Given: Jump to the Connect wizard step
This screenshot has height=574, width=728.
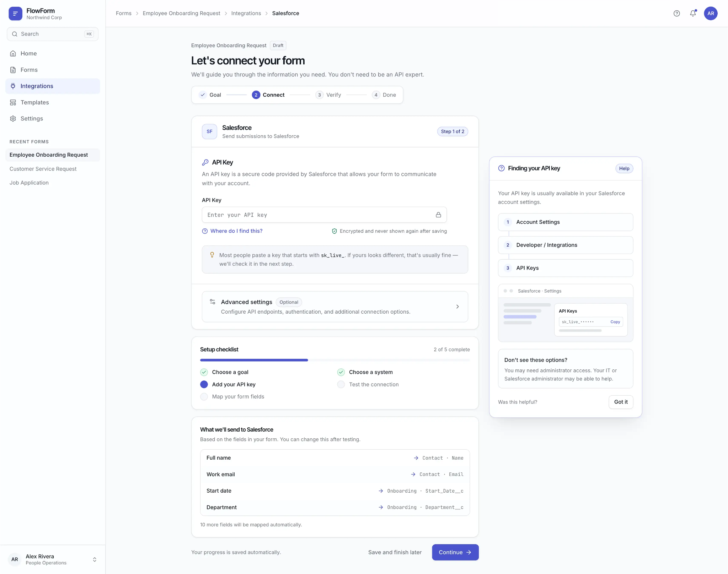Looking at the screenshot, I should pyautogui.click(x=268, y=95).
